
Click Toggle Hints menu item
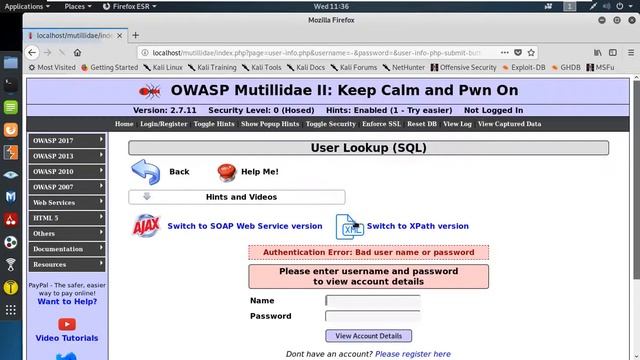pyautogui.click(x=214, y=124)
